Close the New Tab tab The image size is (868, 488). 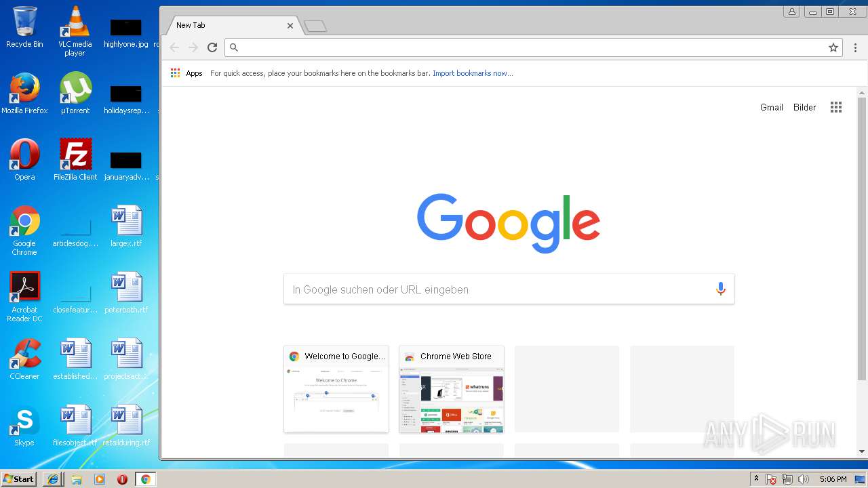point(290,26)
